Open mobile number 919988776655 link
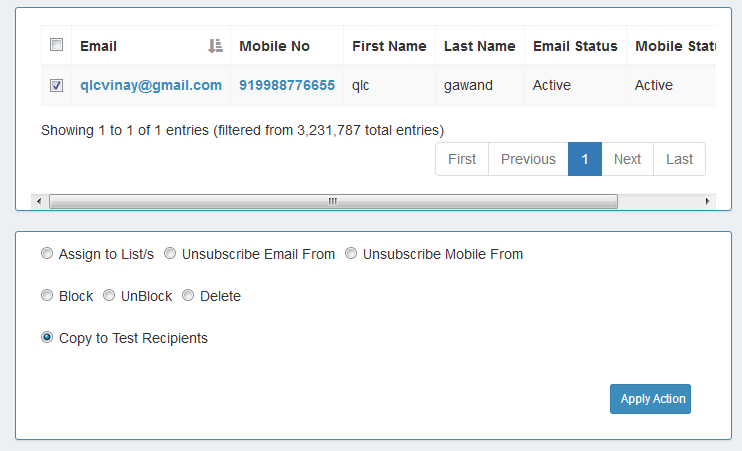This screenshot has width=742, height=451. [287, 86]
